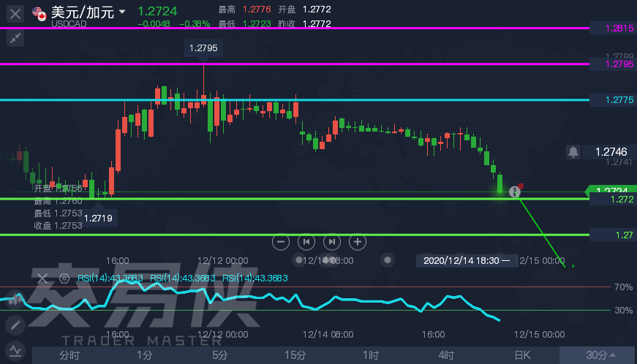Open RSI indicator settings hexagon icon
This screenshot has height=364, width=637.
coord(64,278)
